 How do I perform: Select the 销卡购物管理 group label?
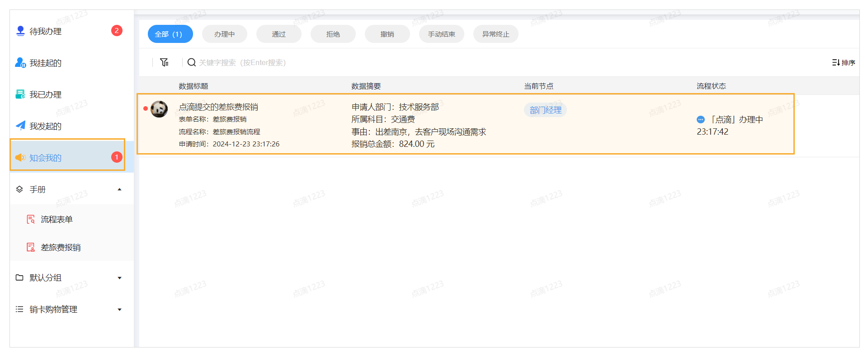point(53,309)
